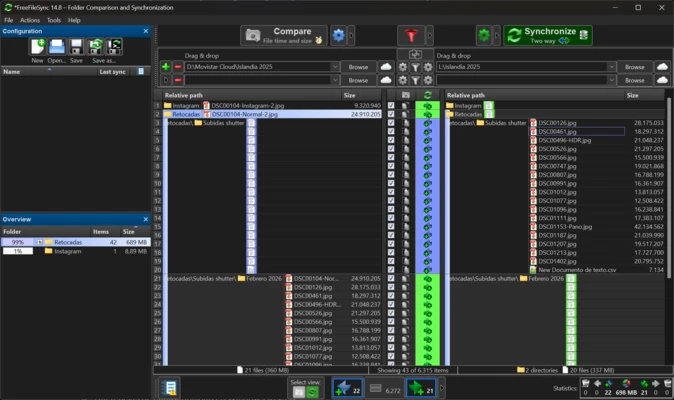The height and width of the screenshot is (400, 674).
Task: Show the log panel icon at bottom left
Action: point(170,388)
